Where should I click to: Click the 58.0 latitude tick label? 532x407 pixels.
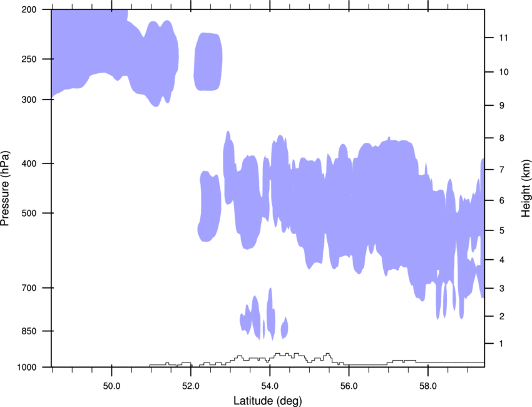coord(428,386)
